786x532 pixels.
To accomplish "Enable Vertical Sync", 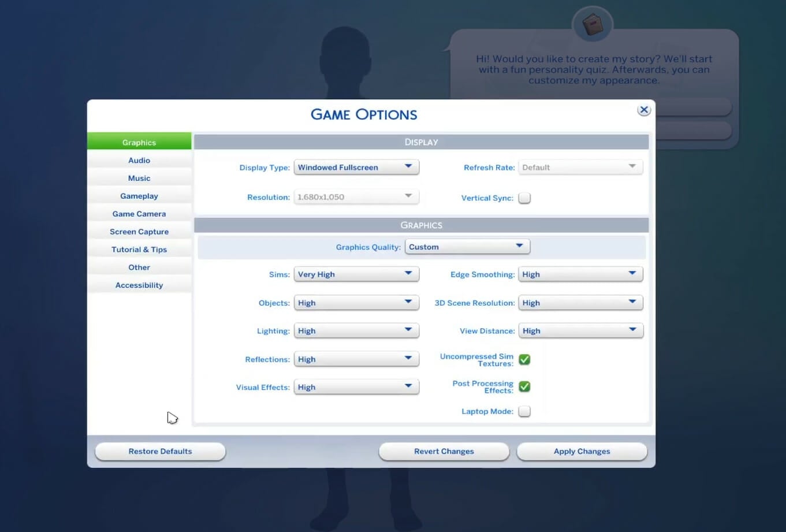I will tap(524, 198).
